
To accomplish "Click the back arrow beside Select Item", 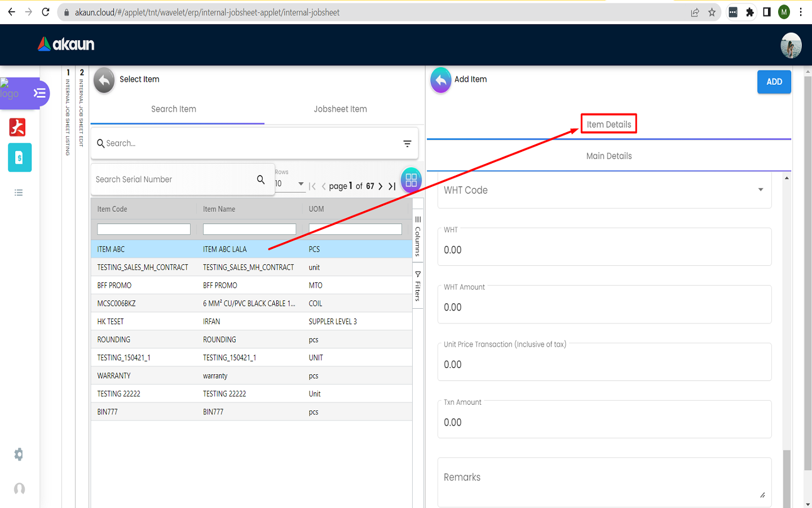I will tap(104, 80).
